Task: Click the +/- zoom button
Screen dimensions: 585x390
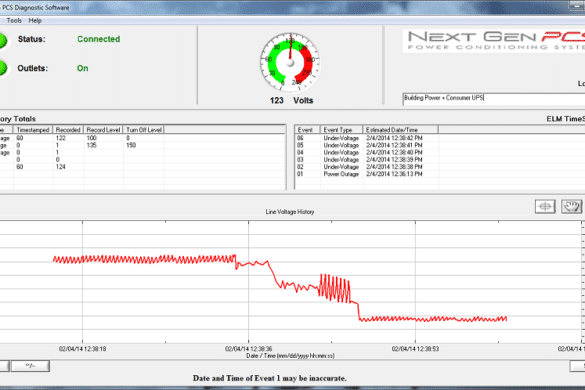Action: [30, 366]
